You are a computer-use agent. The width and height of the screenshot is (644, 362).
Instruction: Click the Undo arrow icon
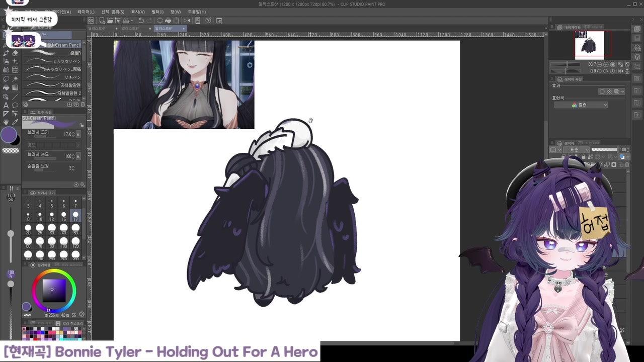pos(141,21)
